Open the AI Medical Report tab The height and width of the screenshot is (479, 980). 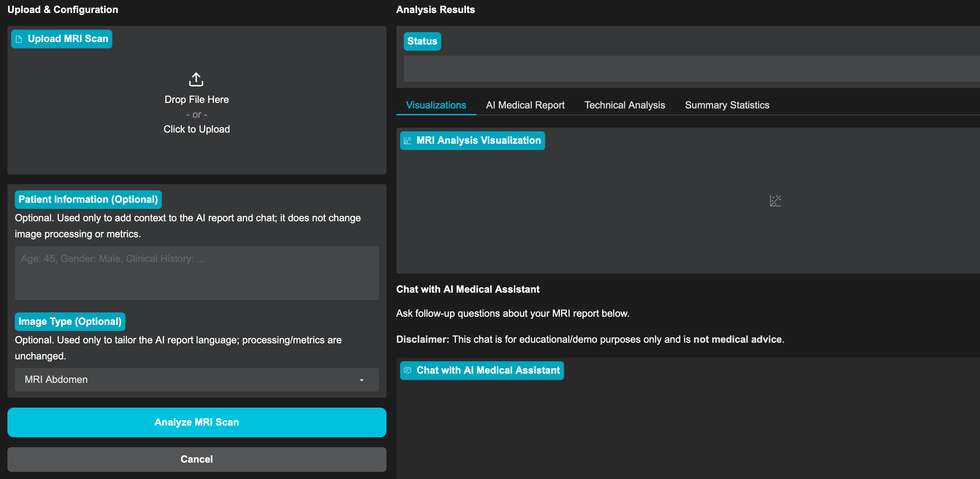click(x=525, y=105)
